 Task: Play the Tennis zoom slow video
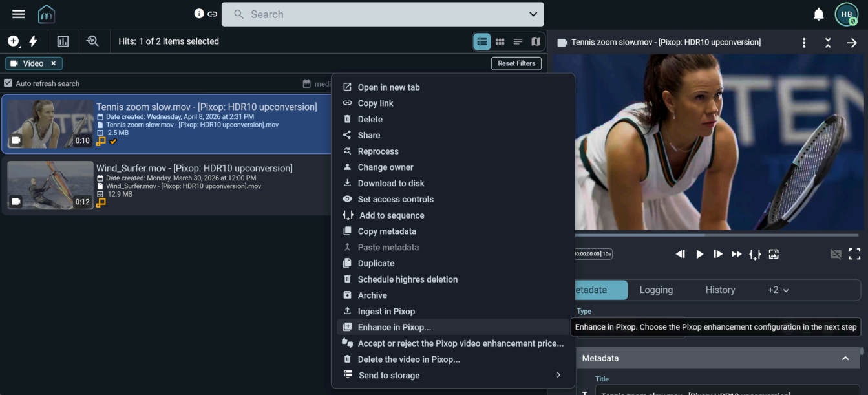pyautogui.click(x=699, y=254)
